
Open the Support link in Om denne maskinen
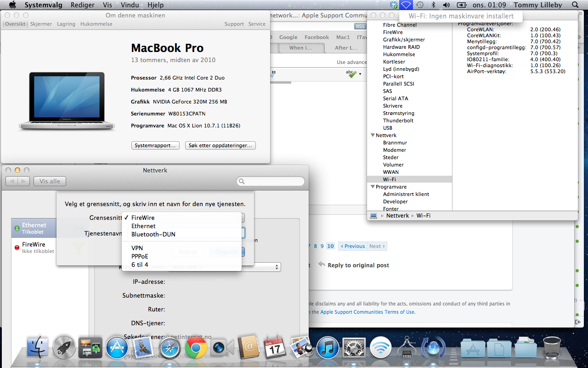tap(234, 24)
